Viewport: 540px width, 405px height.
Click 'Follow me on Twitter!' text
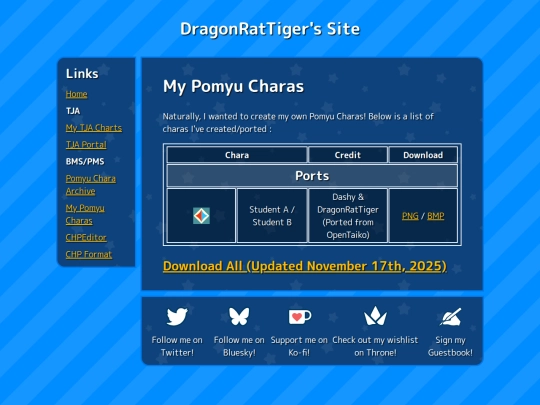point(177,346)
